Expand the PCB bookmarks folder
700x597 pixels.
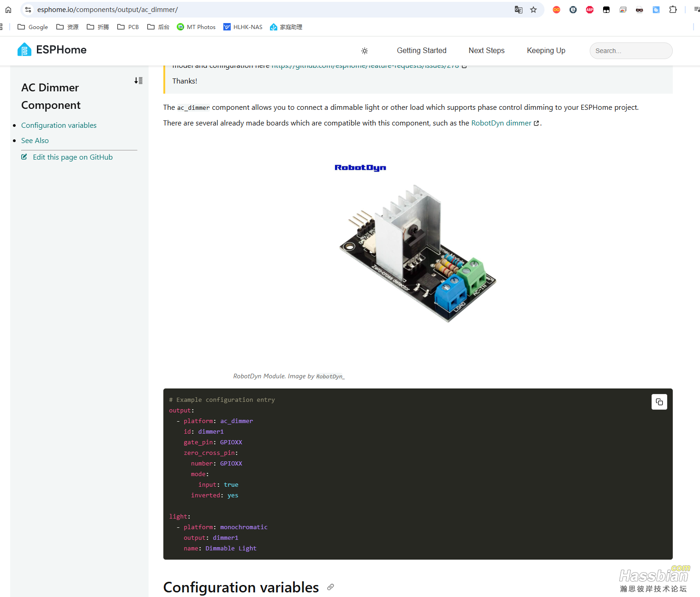click(128, 27)
